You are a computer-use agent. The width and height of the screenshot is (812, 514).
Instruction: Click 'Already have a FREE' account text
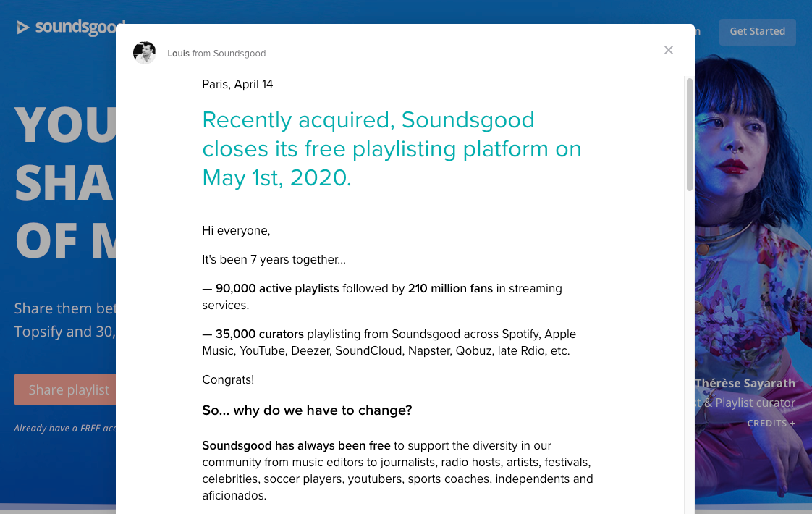coord(64,428)
